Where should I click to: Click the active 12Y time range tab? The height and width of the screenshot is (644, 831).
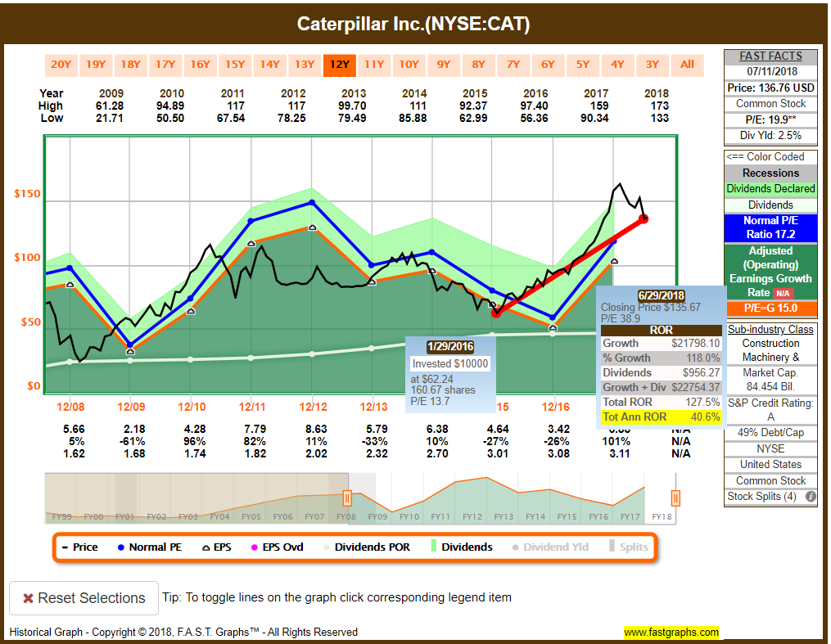tap(340, 65)
